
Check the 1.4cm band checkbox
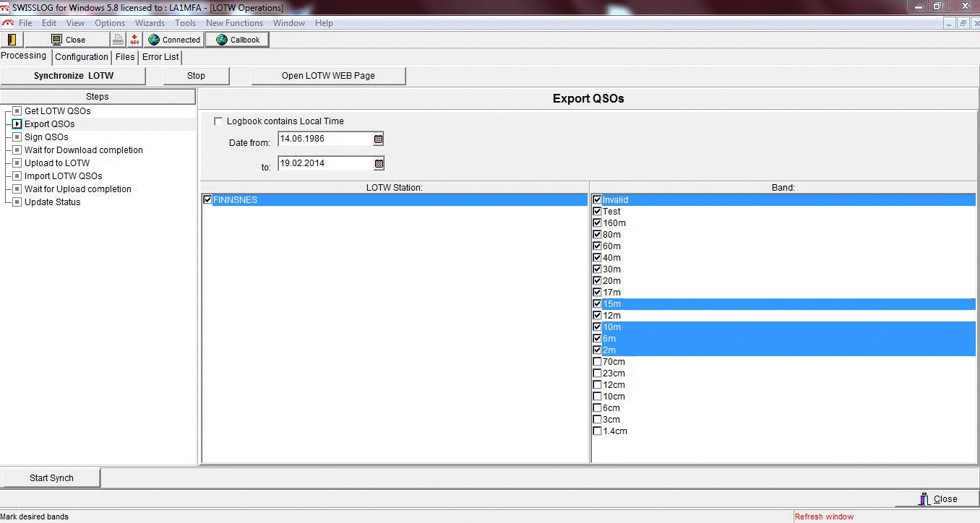pyautogui.click(x=597, y=431)
